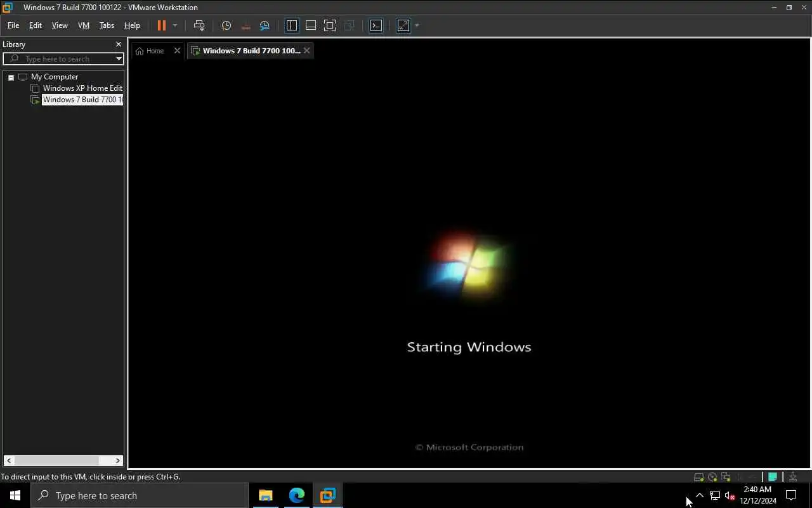Take a snapshot of the virtual machine
812x508 pixels.
226,25
